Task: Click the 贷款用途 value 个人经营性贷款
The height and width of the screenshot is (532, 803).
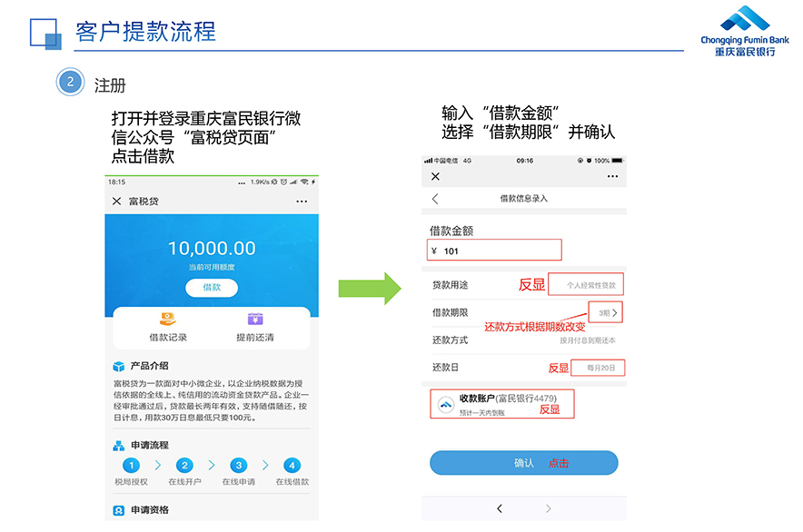Action: pyautogui.click(x=591, y=285)
